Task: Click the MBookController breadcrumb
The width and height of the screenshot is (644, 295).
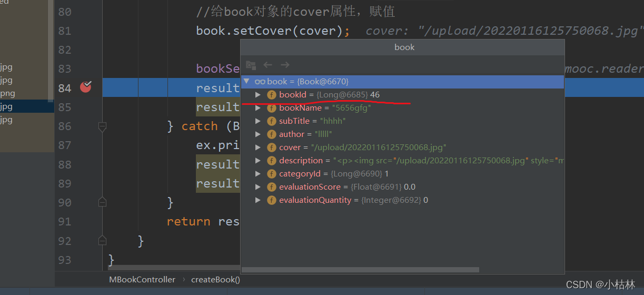Action: click(x=142, y=280)
